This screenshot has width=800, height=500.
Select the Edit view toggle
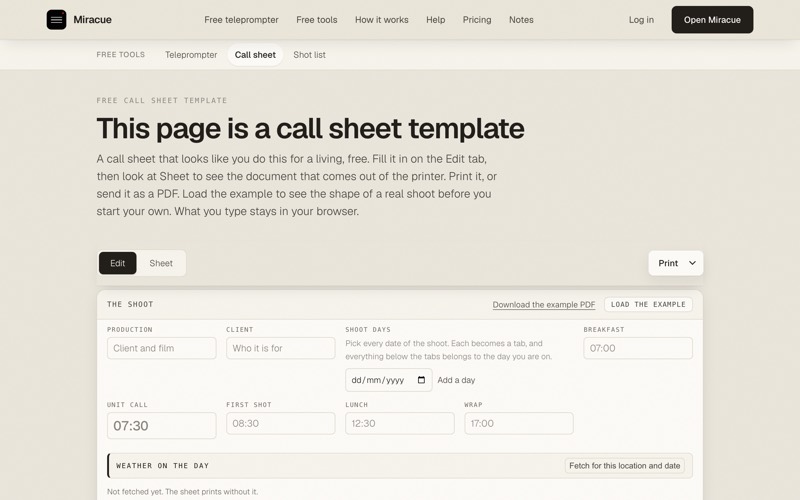117,263
